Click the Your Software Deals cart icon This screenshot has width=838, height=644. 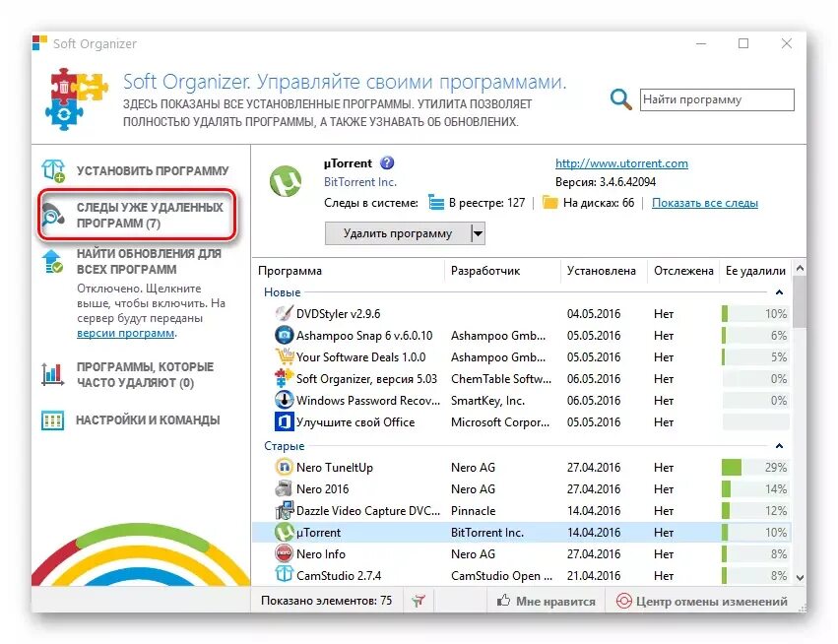click(x=284, y=357)
